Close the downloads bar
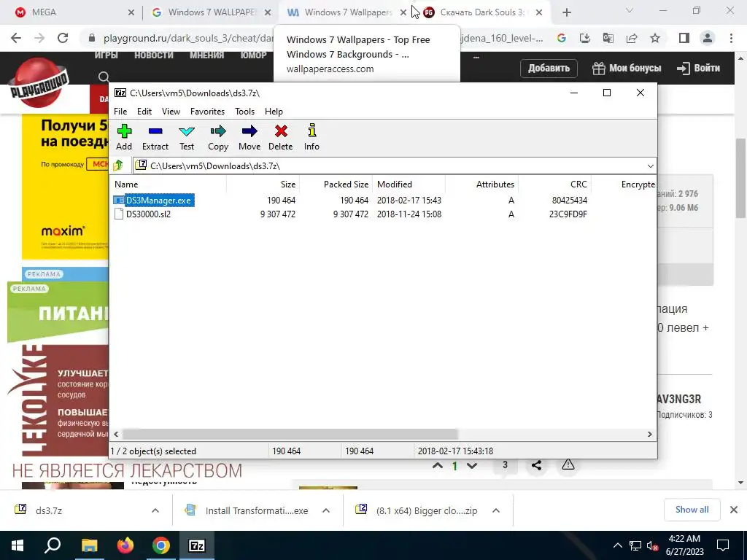This screenshot has height=560, width=747. click(734, 510)
